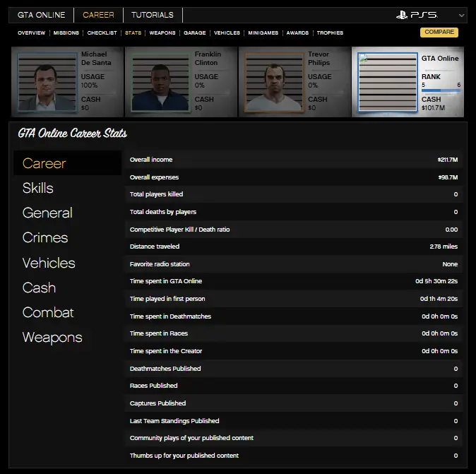The height and width of the screenshot is (474, 476).
Task: Open the GTA ONLINE top tab
Action: pyautogui.click(x=41, y=15)
